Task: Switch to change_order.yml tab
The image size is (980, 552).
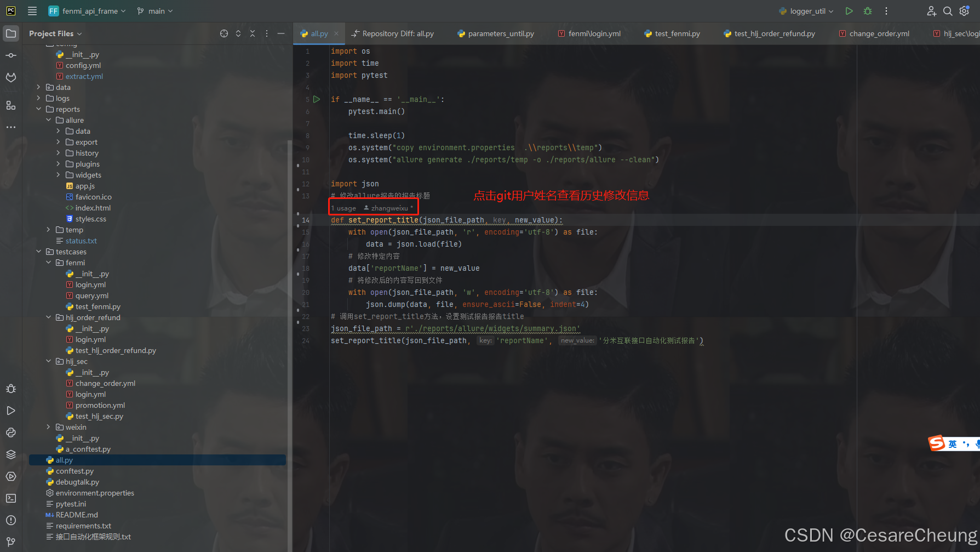Action: click(x=874, y=33)
